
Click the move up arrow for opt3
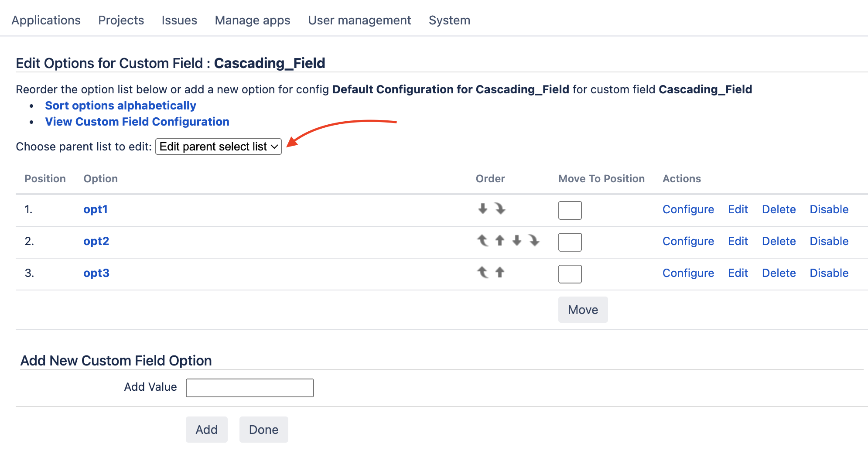pos(500,272)
